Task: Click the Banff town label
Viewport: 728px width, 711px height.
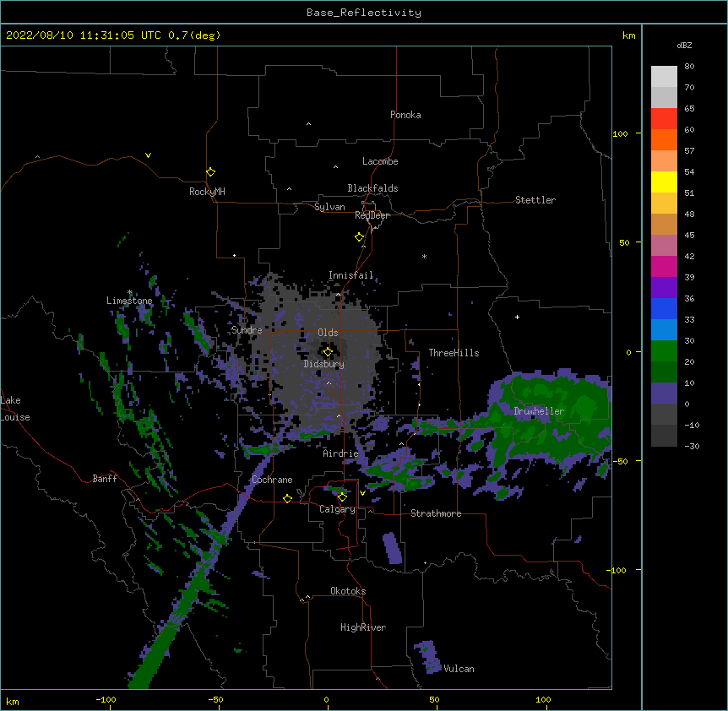Action: coord(105,479)
